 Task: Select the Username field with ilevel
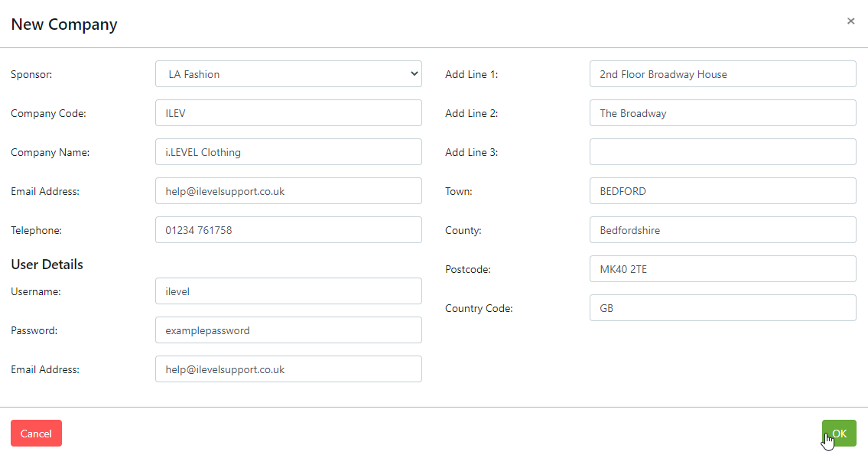click(x=288, y=291)
